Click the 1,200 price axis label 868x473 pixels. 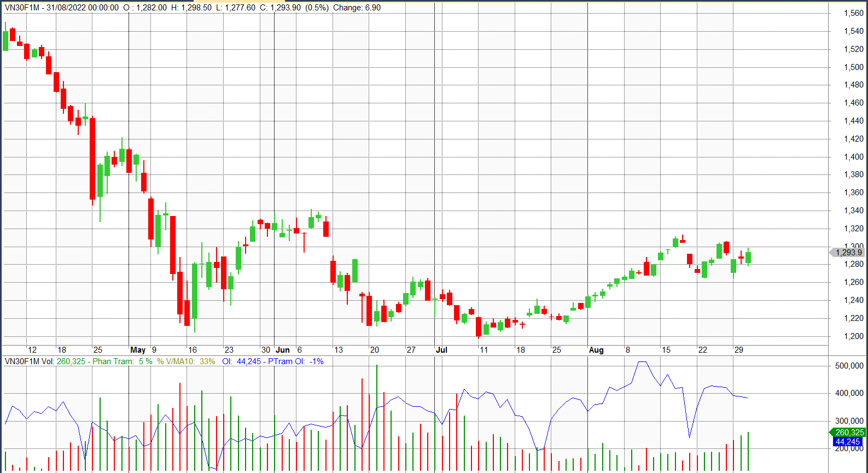pyautogui.click(x=854, y=336)
